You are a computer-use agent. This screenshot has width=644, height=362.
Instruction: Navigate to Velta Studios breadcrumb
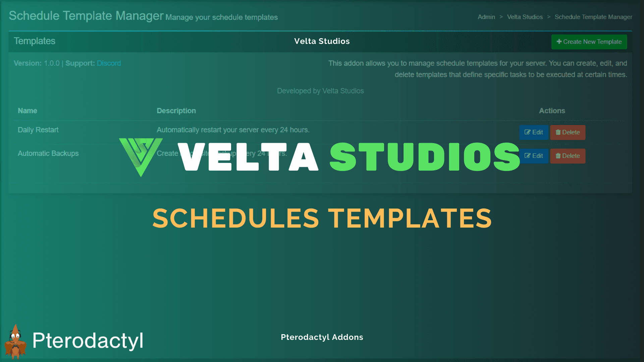click(x=524, y=17)
